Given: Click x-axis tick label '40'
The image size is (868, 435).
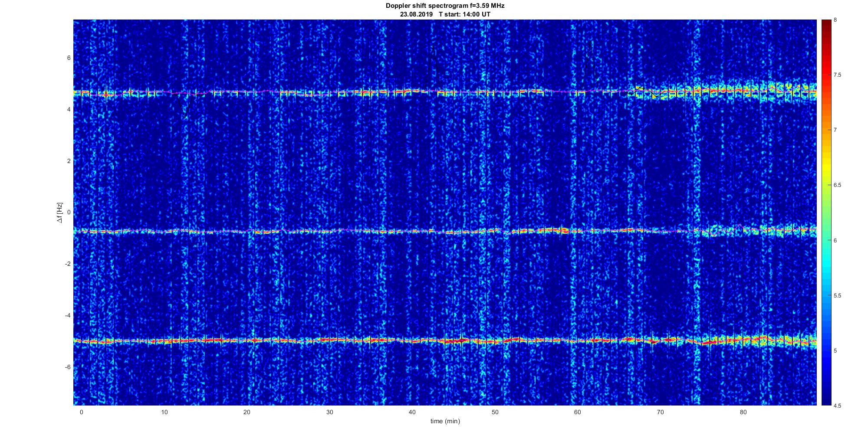Looking at the screenshot, I should pos(412,412).
